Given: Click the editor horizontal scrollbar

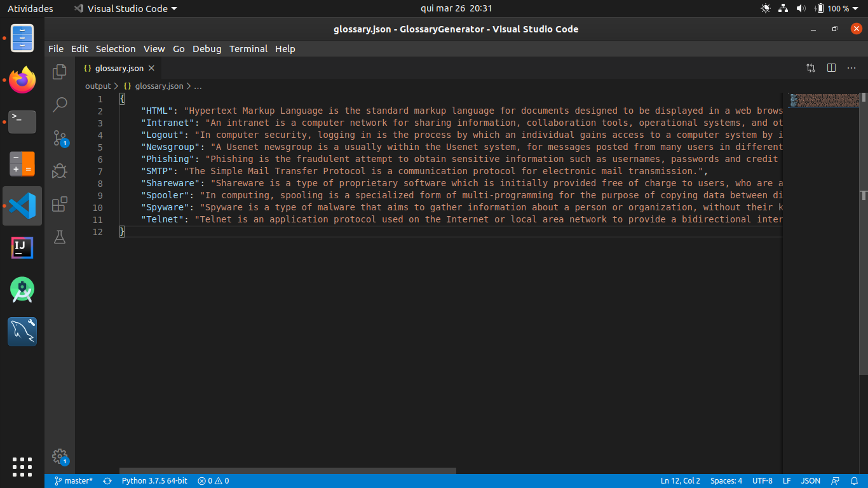Looking at the screenshot, I should click(288, 471).
